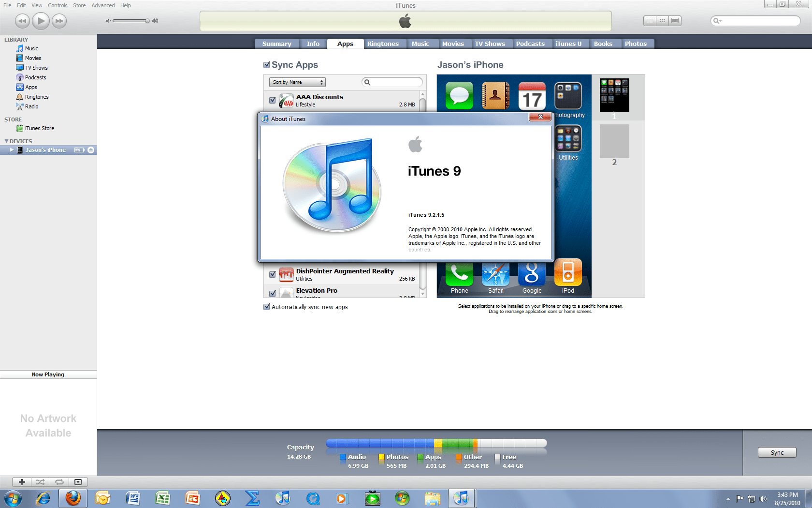
Task: Open the Photos tab
Action: (x=636, y=44)
